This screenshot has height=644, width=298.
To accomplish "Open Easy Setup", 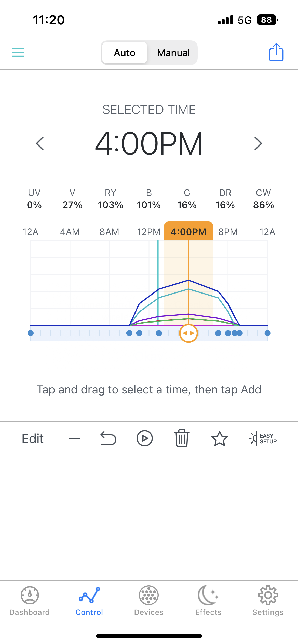I will click(263, 438).
